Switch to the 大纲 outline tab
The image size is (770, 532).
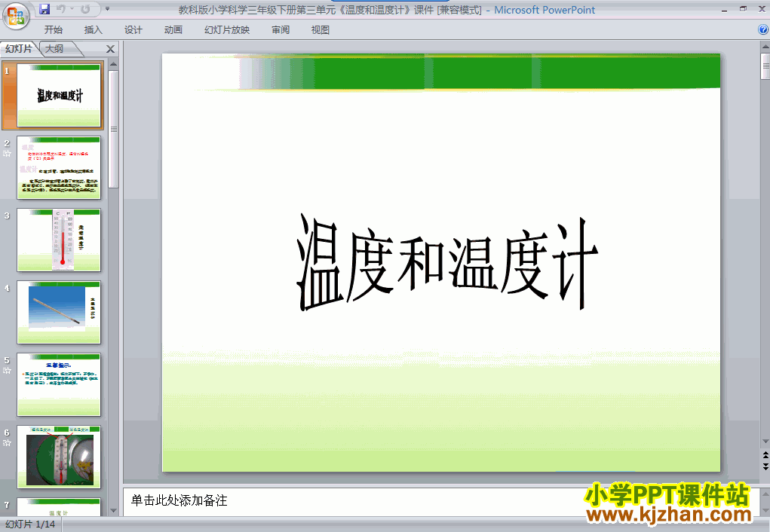[x=54, y=48]
